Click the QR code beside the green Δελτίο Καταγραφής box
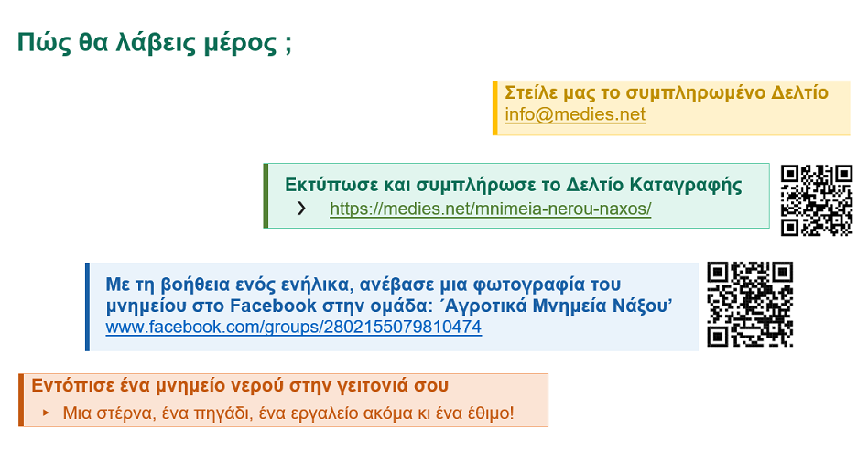The width and height of the screenshot is (868, 451). [817, 199]
